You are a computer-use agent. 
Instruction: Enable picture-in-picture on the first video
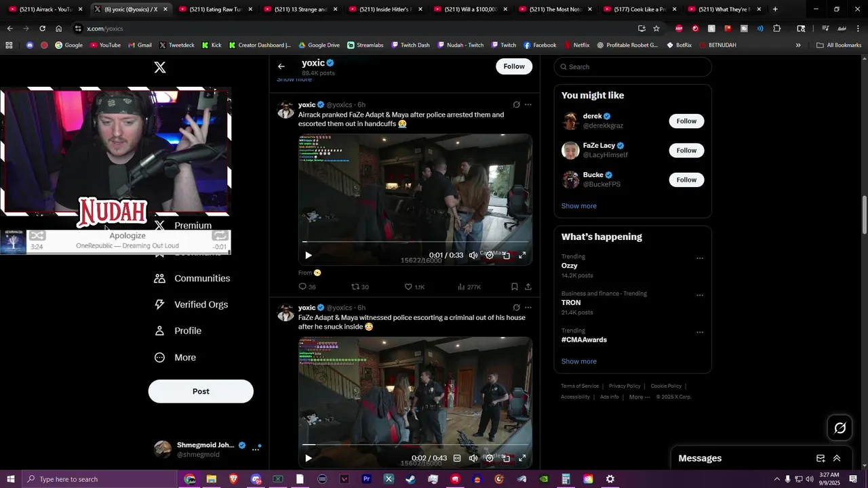[506, 256]
